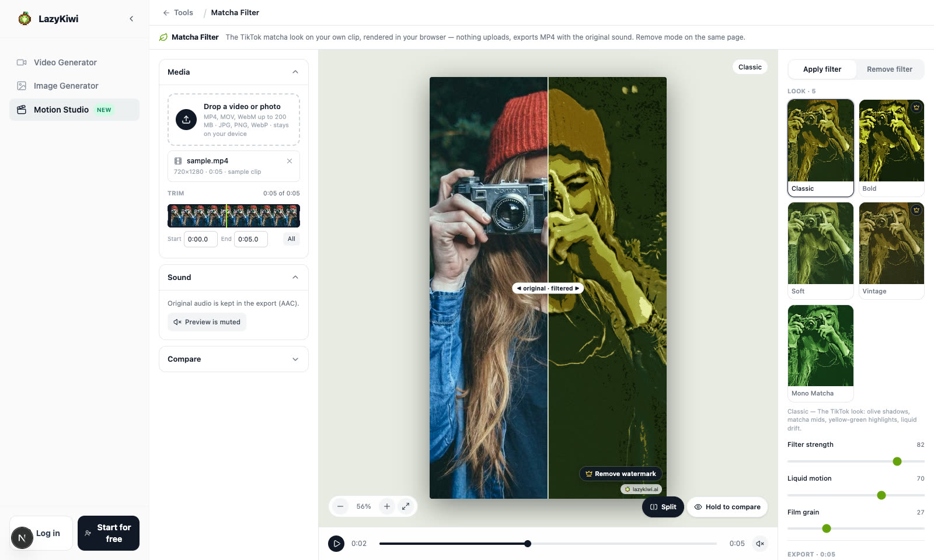Screen dimensions: 934x560
Task: Click the trim Start time field
Action: coord(200,239)
